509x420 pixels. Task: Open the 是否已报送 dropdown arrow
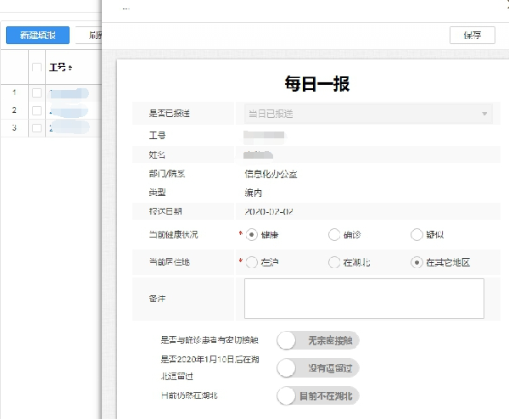point(485,114)
